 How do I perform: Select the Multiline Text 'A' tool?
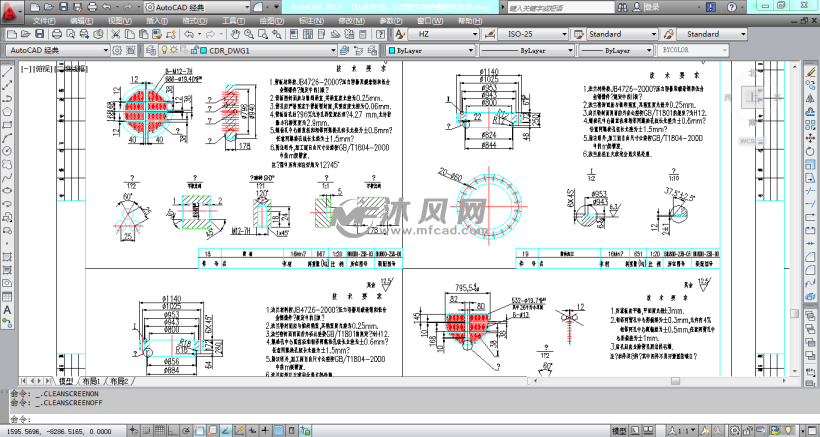click(7, 309)
